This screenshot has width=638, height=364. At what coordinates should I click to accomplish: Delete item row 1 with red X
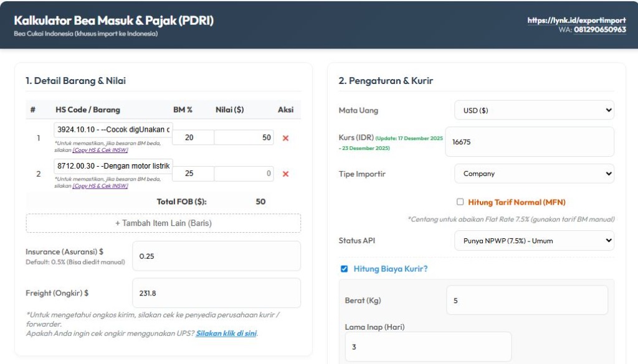pyautogui.click(x=285, y=138)
